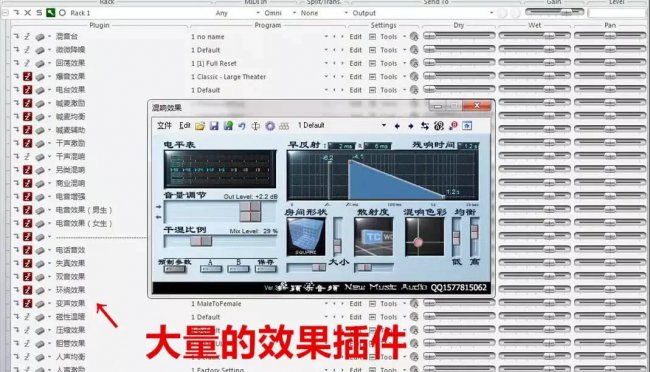This screenshot has width=650, height=372.
Task: Toggle red bypass for 电音效果（女生）plugin
Action: [27, 223]
